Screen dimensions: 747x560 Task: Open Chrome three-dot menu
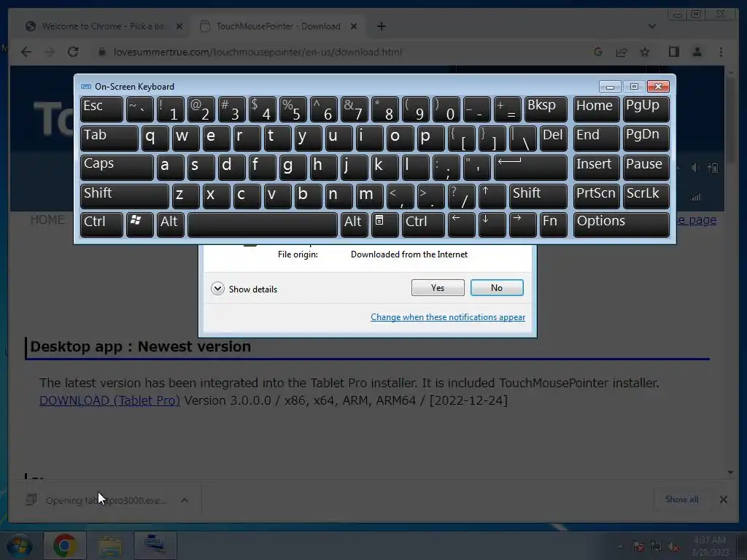(x=721, y=52)
